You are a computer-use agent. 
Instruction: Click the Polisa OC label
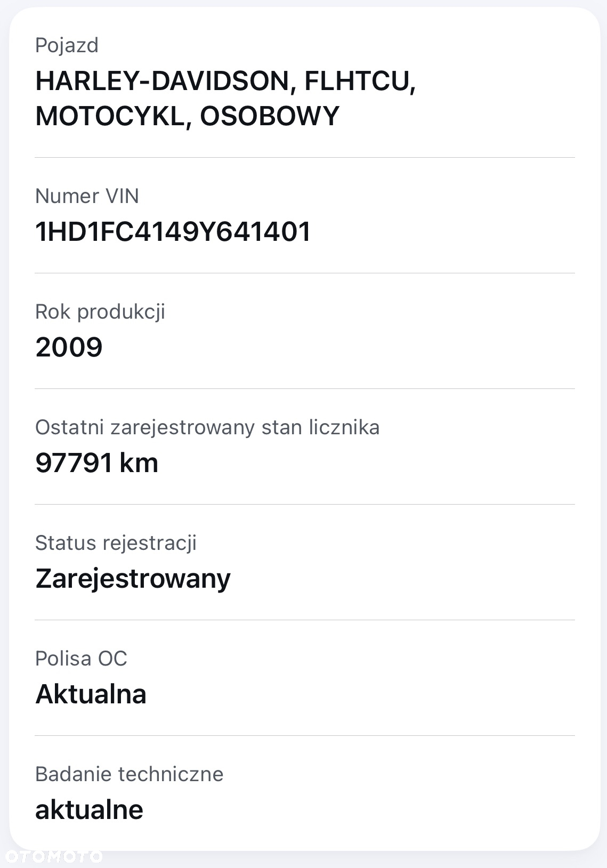pyautogui.click(x=81, y=659)
